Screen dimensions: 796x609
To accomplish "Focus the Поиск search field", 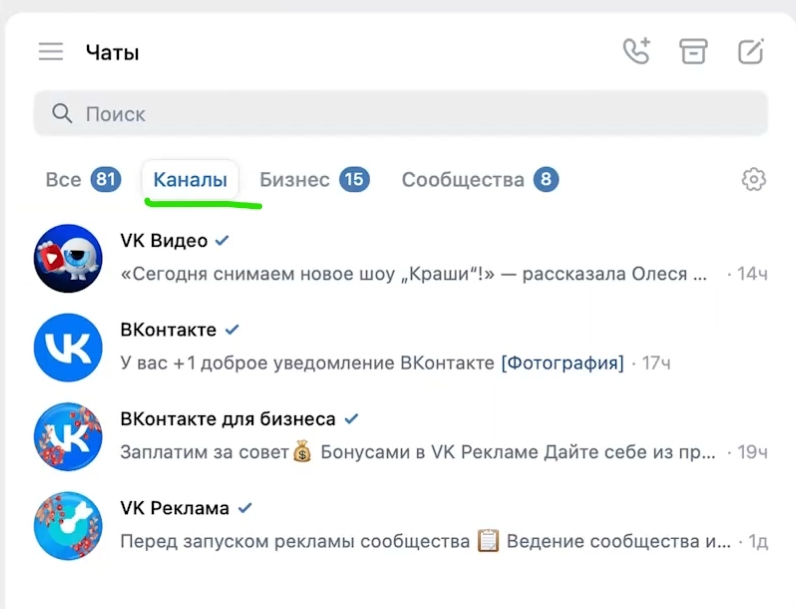I will coord(401,114).
